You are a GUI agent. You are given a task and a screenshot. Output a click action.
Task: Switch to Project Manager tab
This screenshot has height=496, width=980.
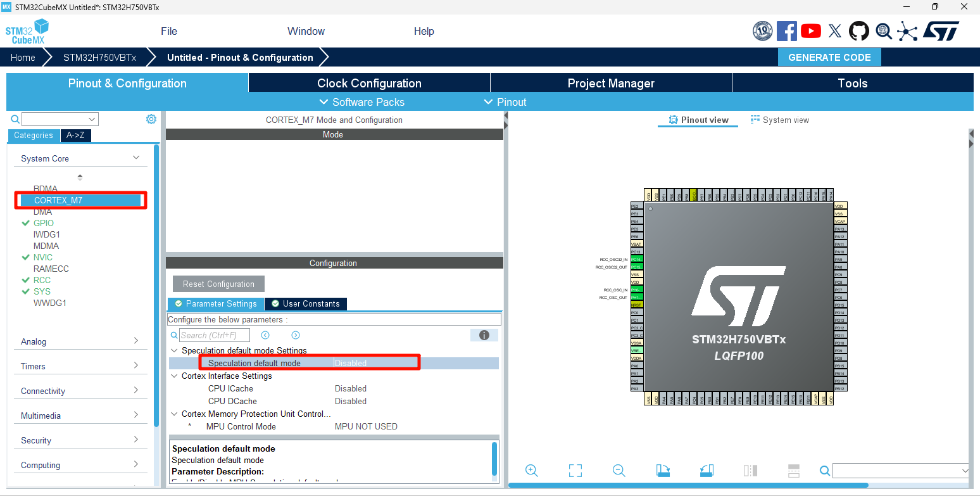coord(611,83)
